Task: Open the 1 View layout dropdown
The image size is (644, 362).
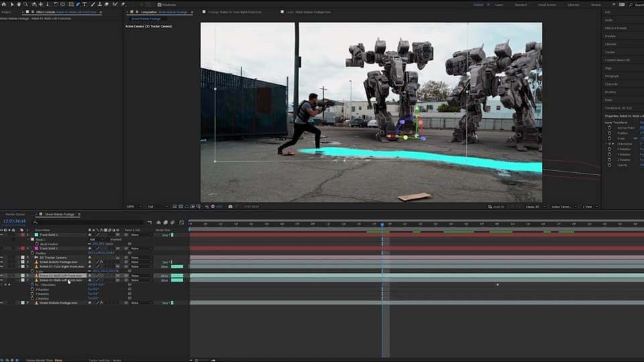Action: 590,206
